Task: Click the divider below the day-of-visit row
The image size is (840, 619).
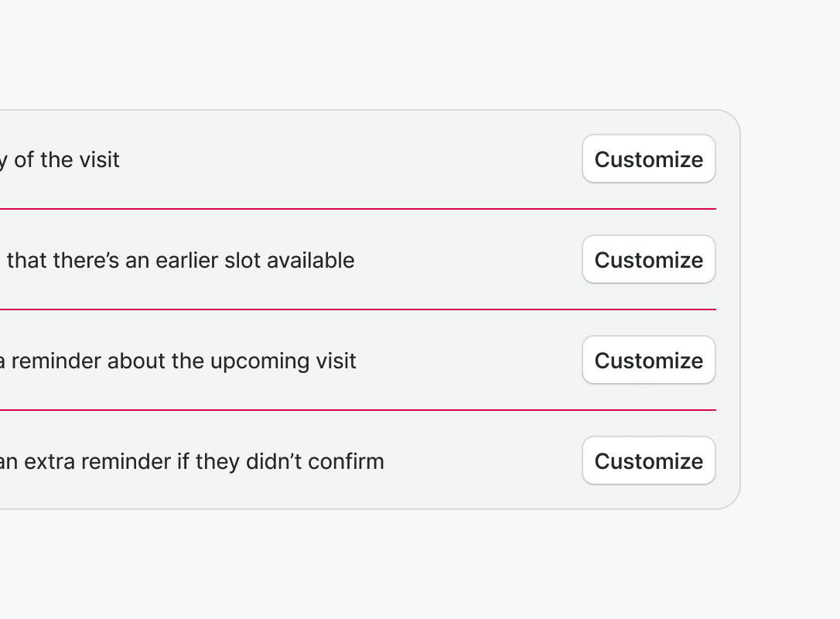Action: [x=356, y=209]
